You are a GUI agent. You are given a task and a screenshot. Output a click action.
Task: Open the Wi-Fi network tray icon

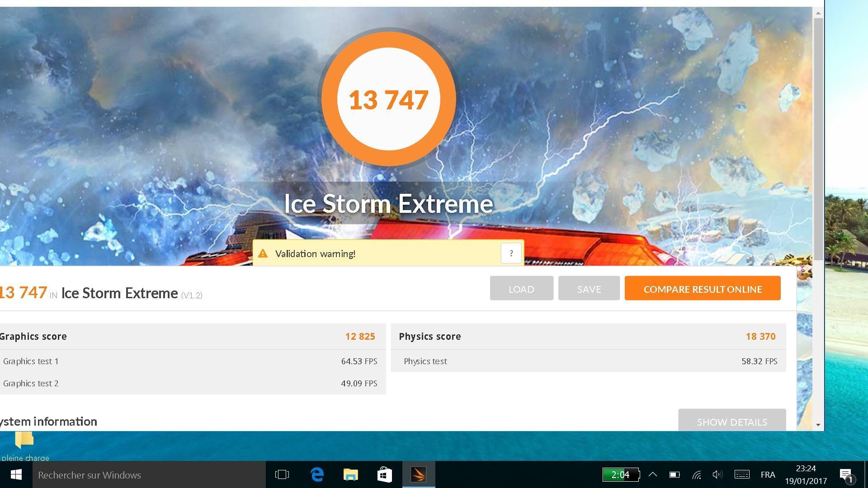(x=697, y=474)
